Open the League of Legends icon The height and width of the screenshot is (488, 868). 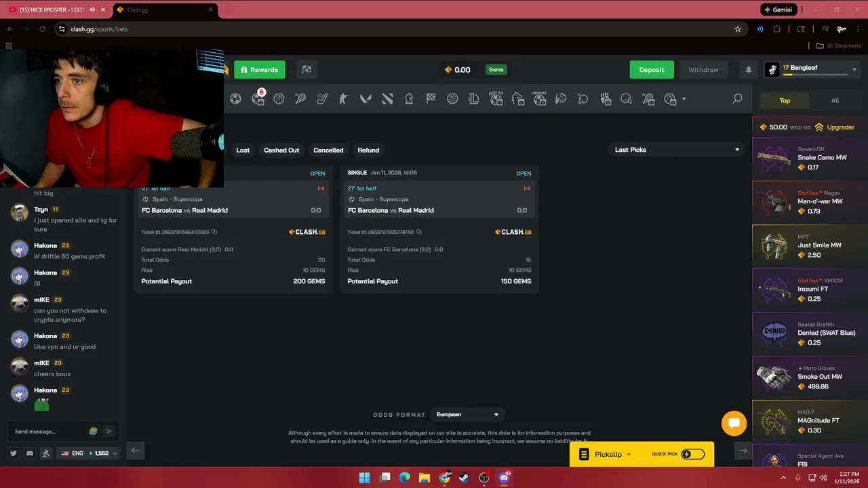(x=474, y=99)
